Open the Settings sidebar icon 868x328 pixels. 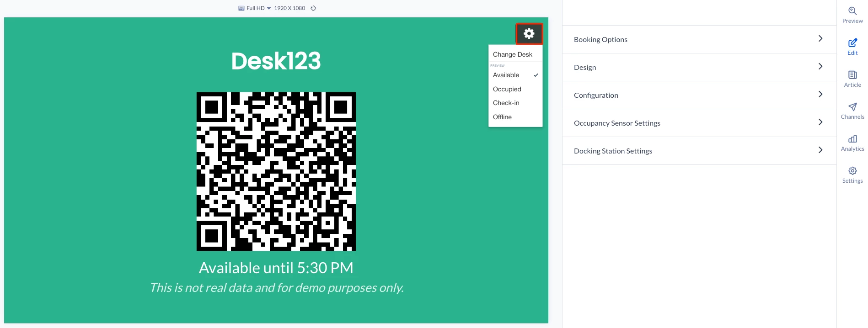coord(852,175)
